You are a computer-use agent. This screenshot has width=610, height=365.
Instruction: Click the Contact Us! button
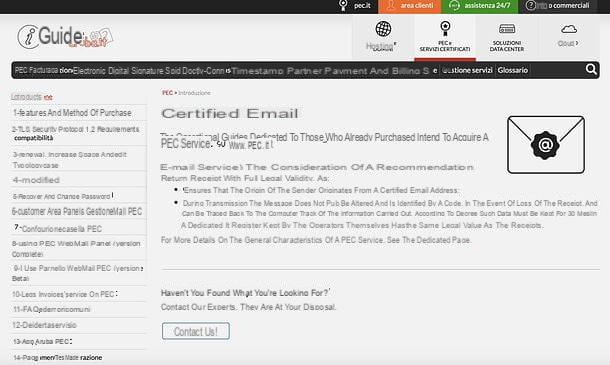(196, 331)
